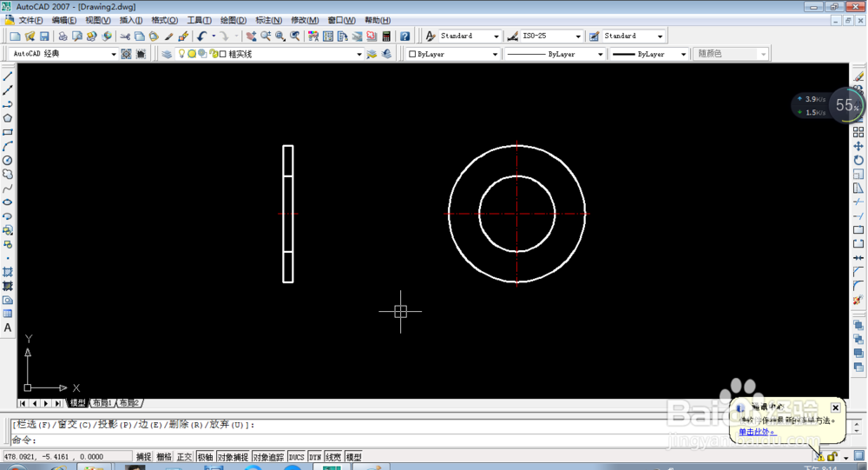This screenshot has width=868, height=470.
Task: Click the coordinates readout in status bar
Action: 67,457
